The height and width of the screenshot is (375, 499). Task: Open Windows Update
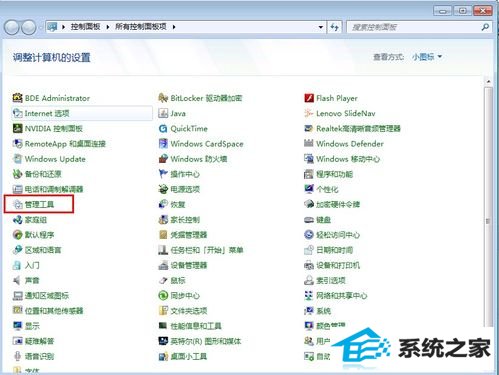point(49,159)
